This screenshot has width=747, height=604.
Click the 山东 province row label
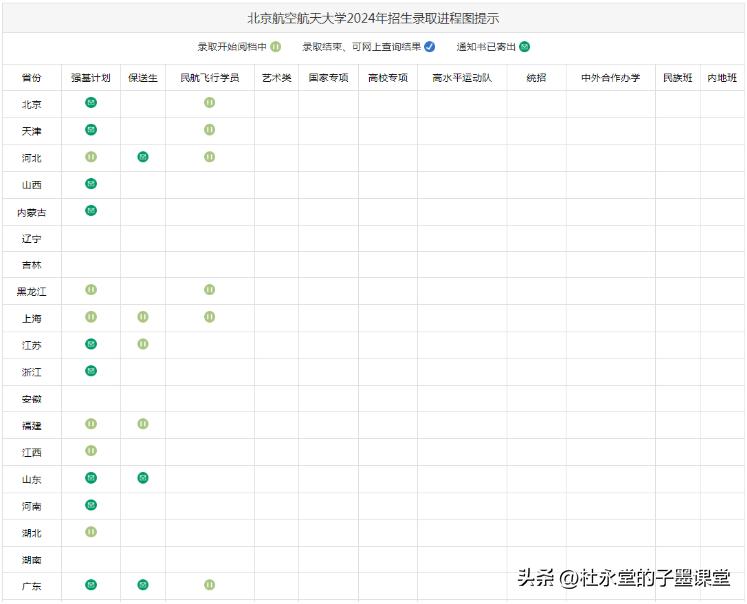(x=32, y=480)
